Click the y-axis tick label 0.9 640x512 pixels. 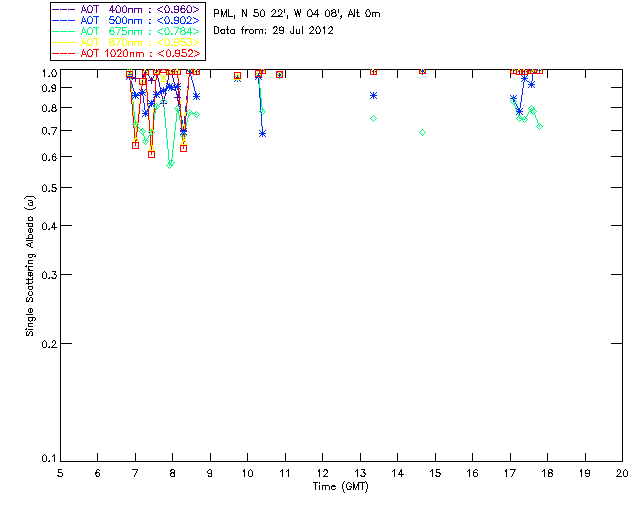click(x=49, y=88)
